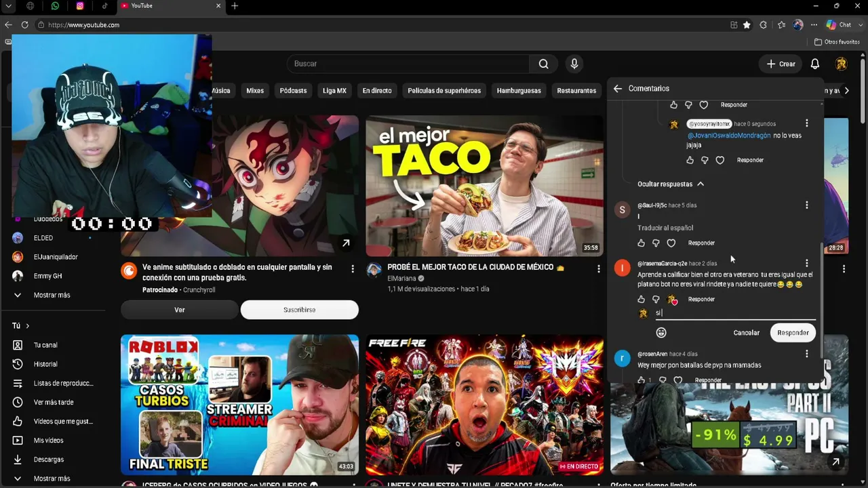Screen dimensions: 868x488
Task: Click Responder under @Saul-l9j5c comment
Action: coord(701,243)
